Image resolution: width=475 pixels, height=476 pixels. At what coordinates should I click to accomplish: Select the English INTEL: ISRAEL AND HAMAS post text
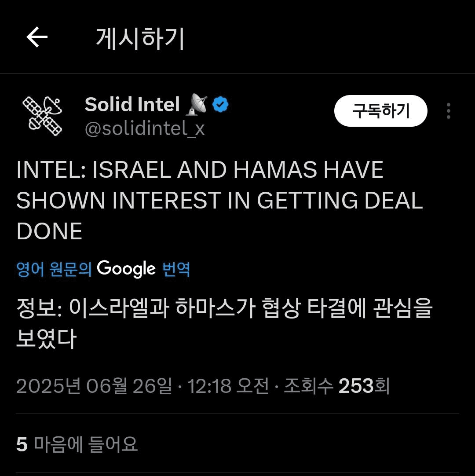pos(219,200)
